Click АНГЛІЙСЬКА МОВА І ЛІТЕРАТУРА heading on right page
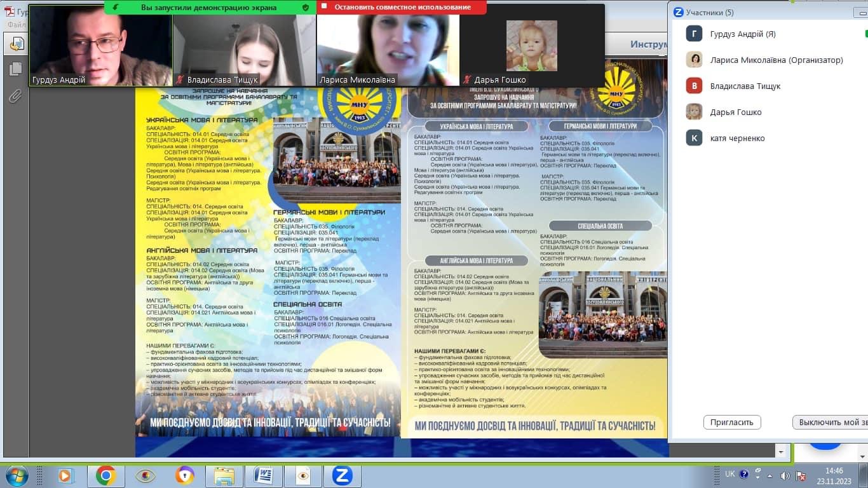This screenshot has width=868, height=488. pos(477,261)
